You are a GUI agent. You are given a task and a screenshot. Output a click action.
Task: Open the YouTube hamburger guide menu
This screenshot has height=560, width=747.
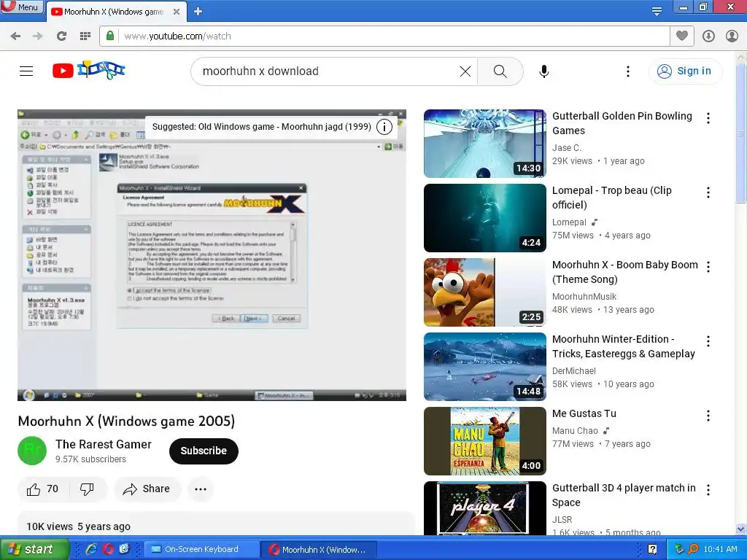[26, 71]
